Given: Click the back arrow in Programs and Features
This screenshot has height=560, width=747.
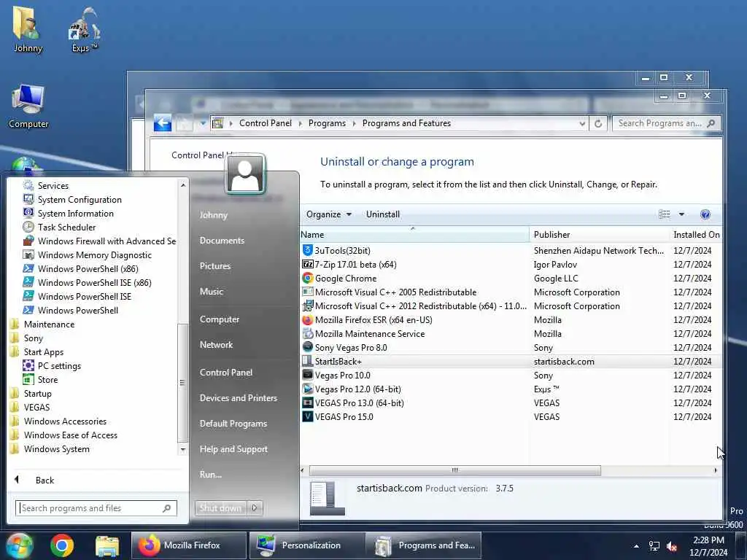Looking at the screenshot, I should tap(163, 123).
